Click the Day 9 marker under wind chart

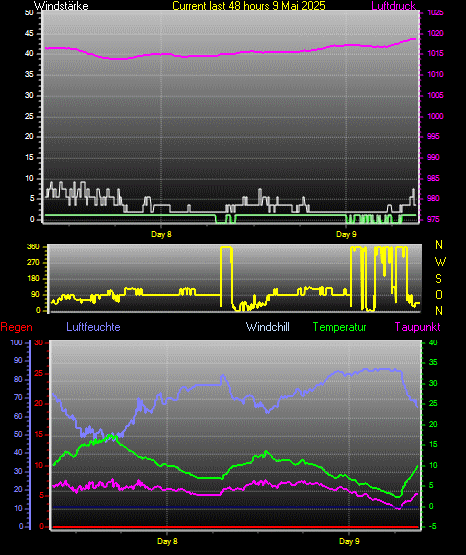point(346,234)
